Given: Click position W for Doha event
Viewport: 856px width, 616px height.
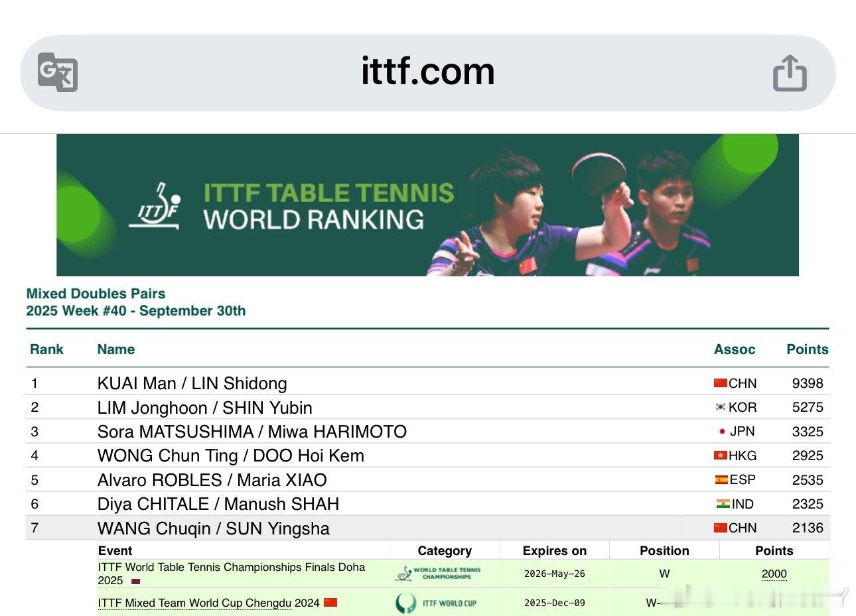Looking at the screenshot, I should (664, 574).
